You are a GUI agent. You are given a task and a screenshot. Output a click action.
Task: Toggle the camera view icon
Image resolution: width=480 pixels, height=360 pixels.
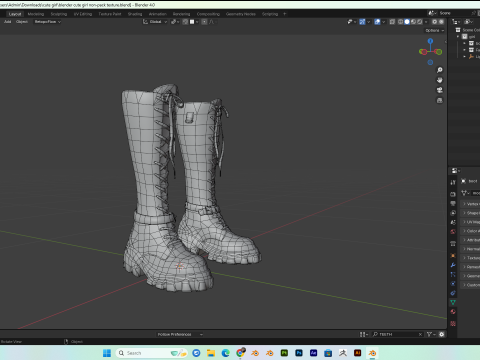pyautogui.click(x=440, y=90)
